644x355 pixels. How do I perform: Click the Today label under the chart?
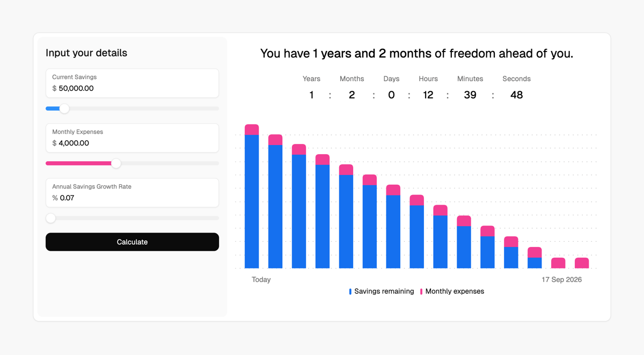point(261,279)
